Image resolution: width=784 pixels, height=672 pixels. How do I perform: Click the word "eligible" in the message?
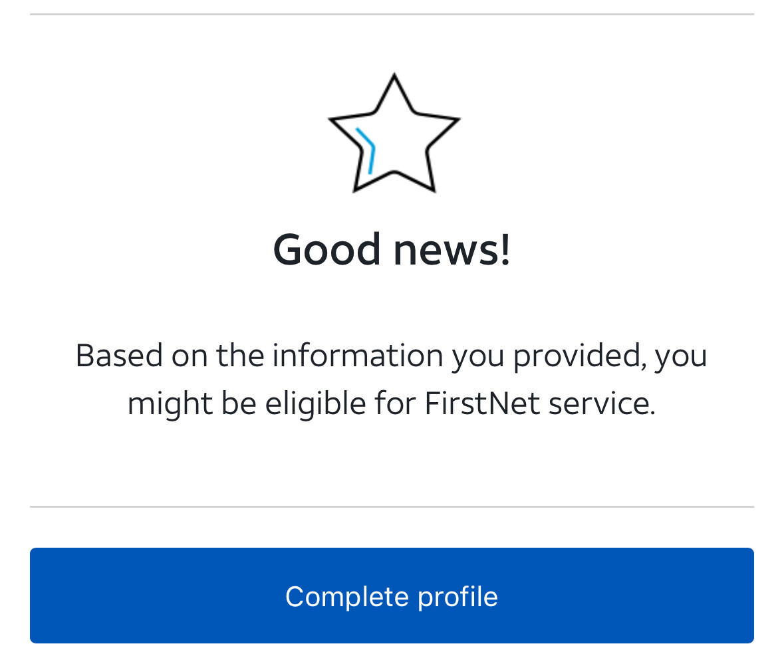[x=315, y=403]
